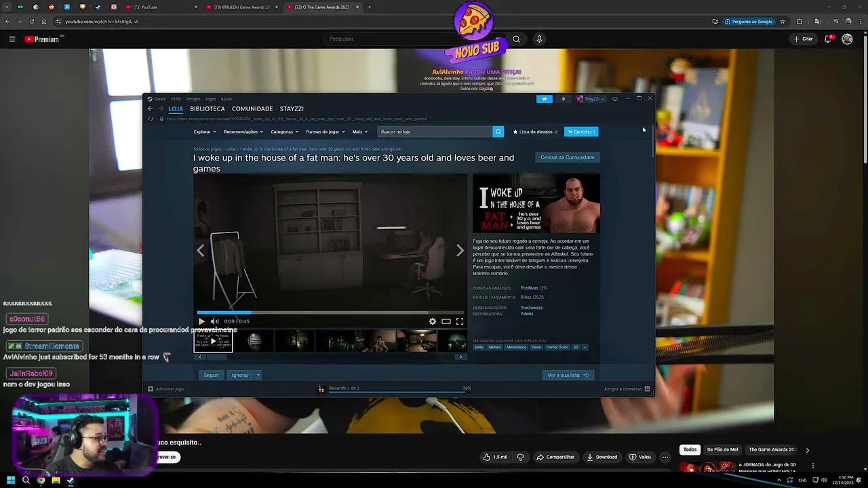
Task: Open the 'Formas de jogar' dropdown
Action: click(325, 131)
